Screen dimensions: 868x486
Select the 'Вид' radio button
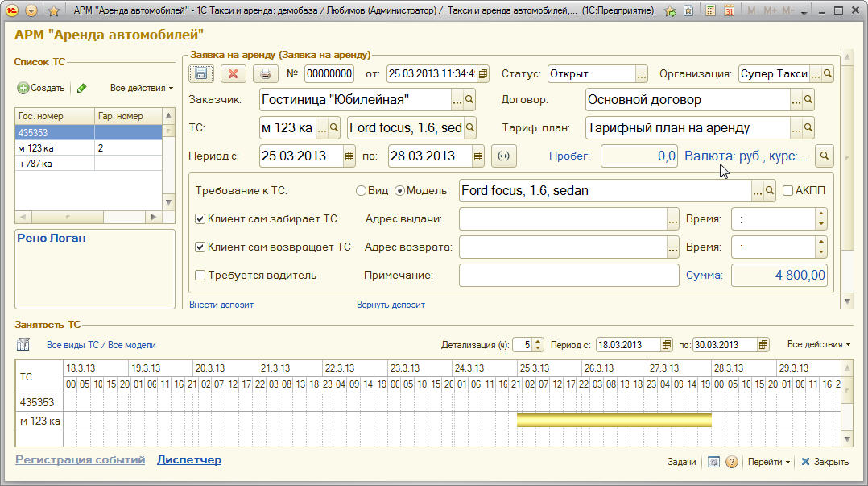tap(361, 191)
